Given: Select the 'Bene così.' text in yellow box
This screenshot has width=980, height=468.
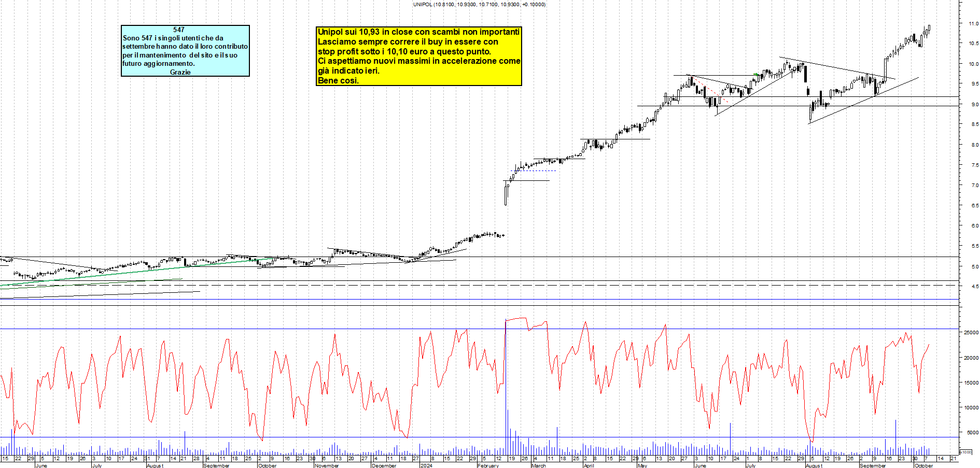Looking at the screenshot, I should 338,80.
